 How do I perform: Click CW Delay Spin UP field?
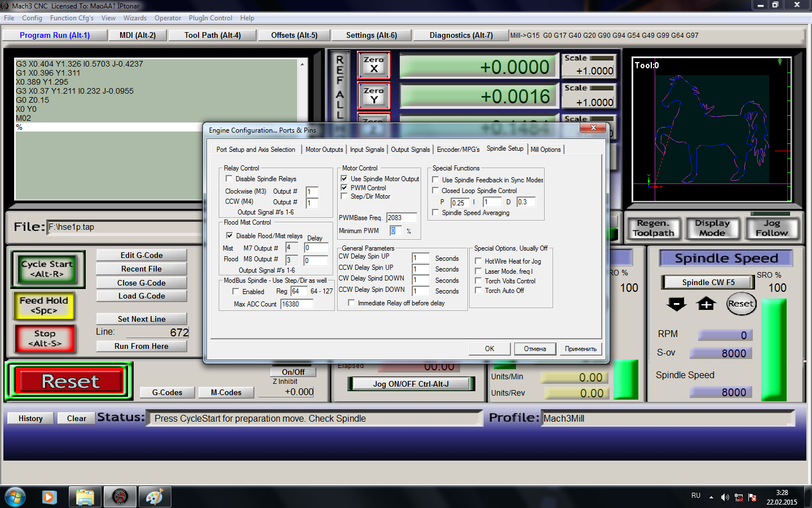(421, 258)
